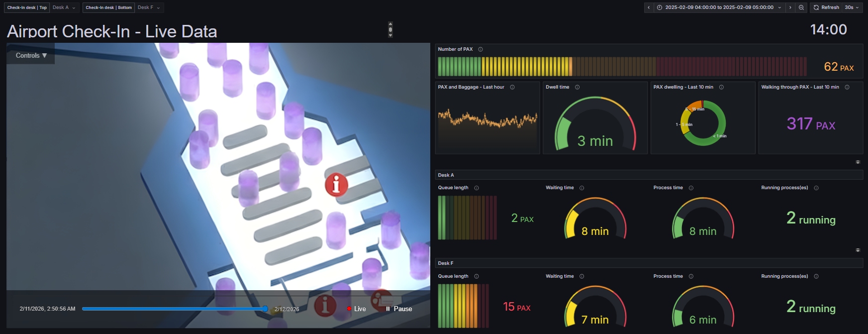Expand the Controls dropdown in 3D view
The image size is (868, 334).
point(31,55)
